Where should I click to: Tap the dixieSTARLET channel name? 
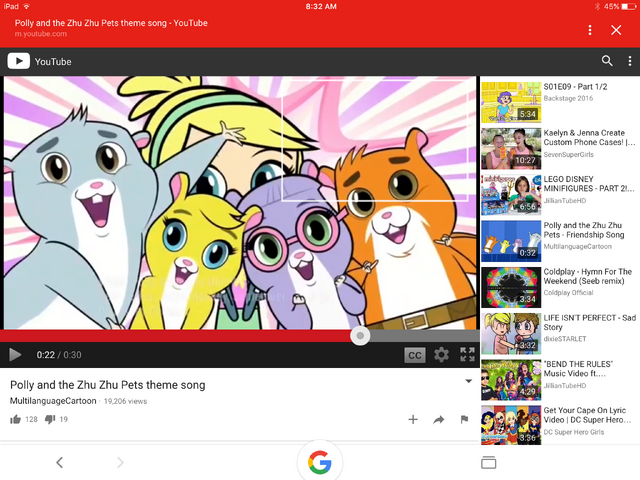click(565, 339)
